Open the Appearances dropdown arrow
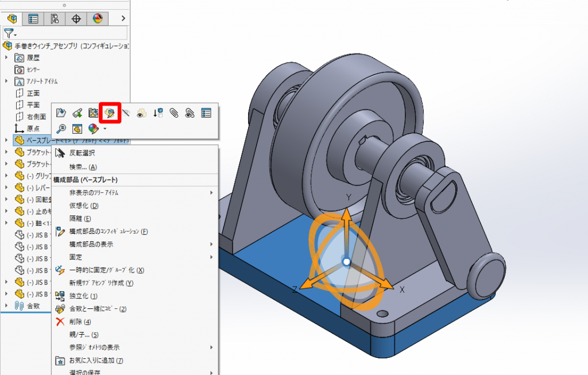The image size is (588, 375). 105,129
